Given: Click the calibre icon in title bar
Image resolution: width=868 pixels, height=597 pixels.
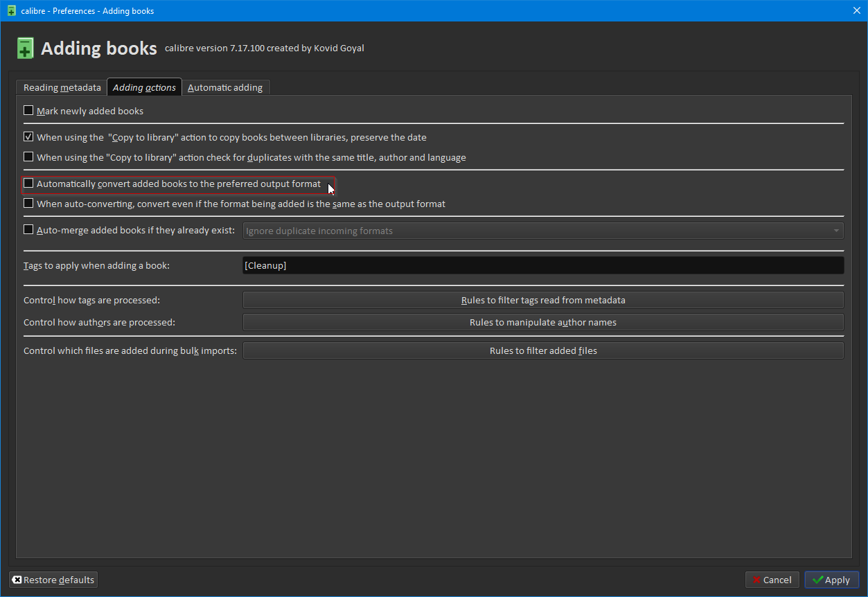Looking at the screenshot, I should click(11, 10).
